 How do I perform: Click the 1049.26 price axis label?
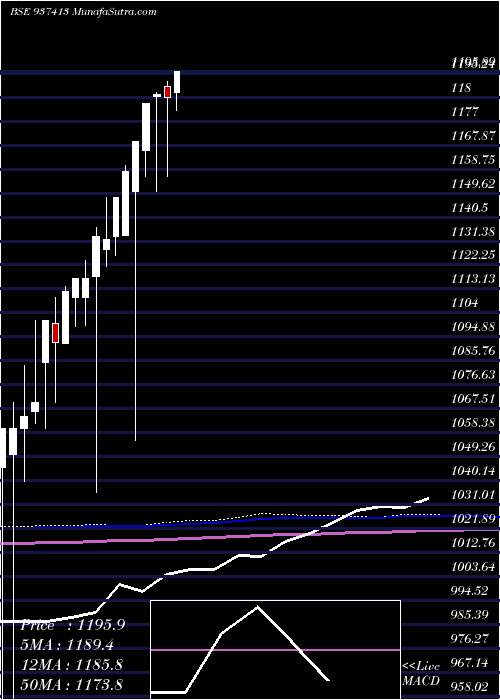point(473,447)
